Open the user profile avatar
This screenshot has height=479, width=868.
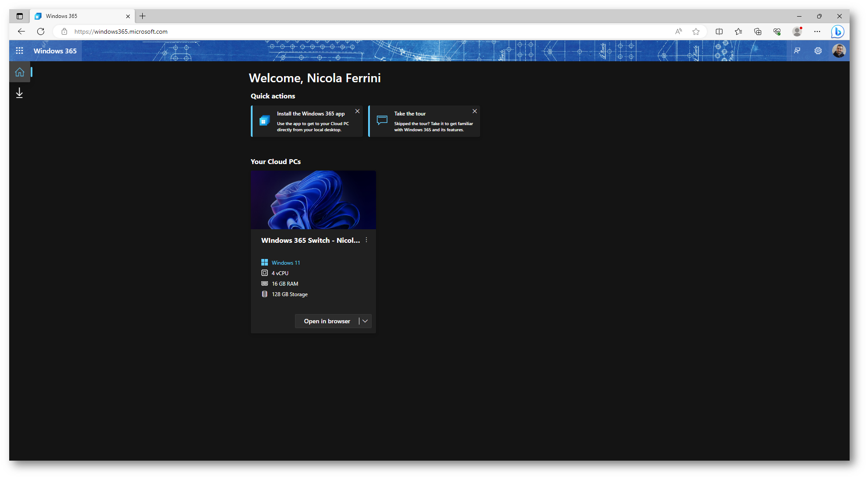[839, 51]
